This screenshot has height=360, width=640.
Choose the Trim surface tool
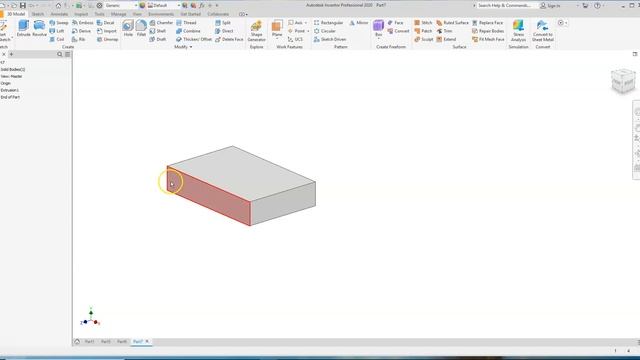pos(444,31)
